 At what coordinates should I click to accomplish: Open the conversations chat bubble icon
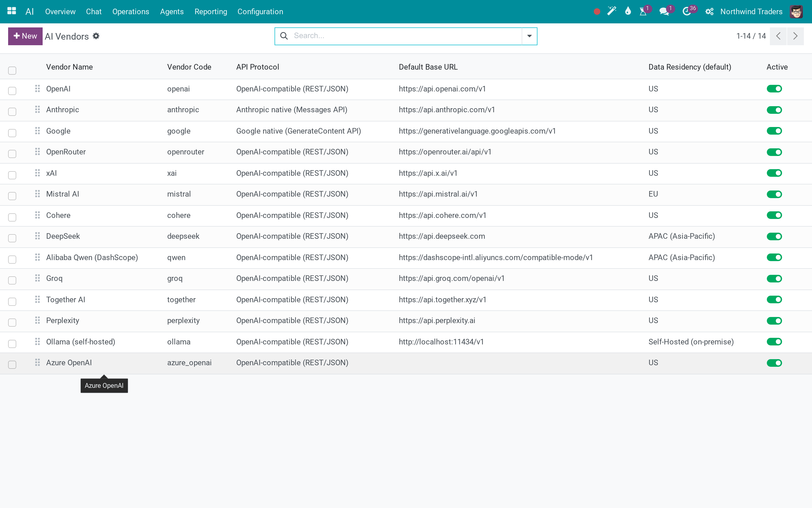coord(664,11)
